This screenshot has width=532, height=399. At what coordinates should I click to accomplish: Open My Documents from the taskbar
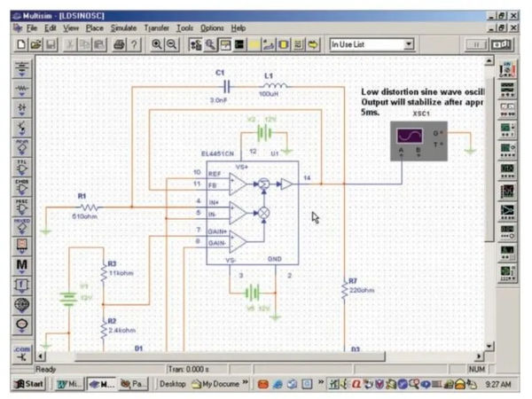(215, 384)
